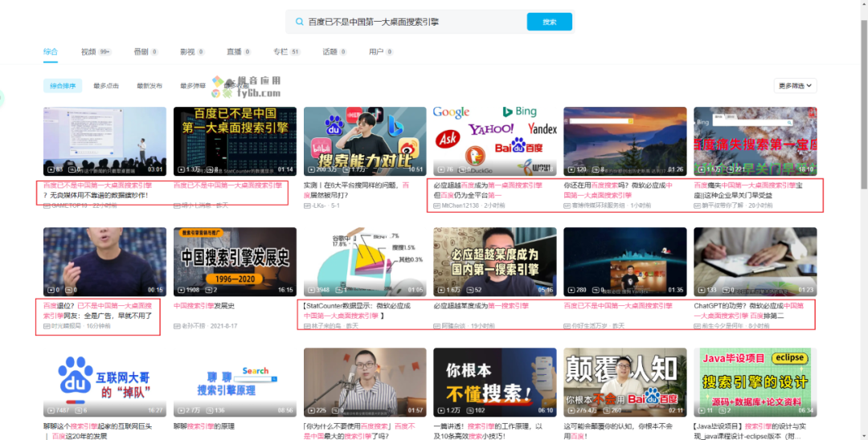Viewport: 868px width, 440px height.
Task: Switch to the 视频 99+ tab
Action: click(96, 51)
